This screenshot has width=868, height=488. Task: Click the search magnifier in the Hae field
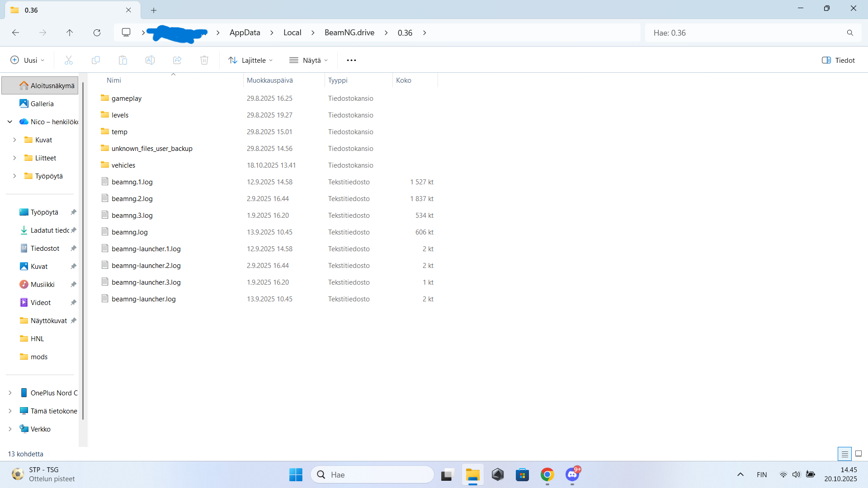pyautogui.click(x=850, y=33)
